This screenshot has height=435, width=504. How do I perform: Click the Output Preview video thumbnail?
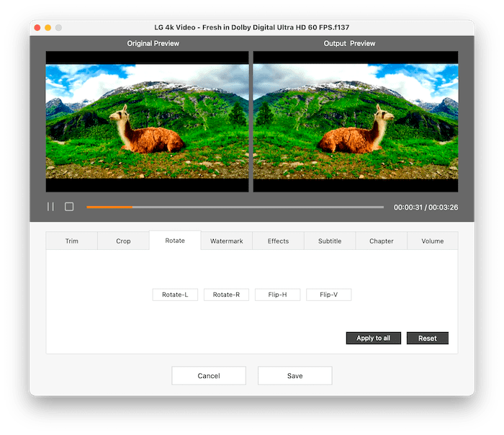coord(355,121)
